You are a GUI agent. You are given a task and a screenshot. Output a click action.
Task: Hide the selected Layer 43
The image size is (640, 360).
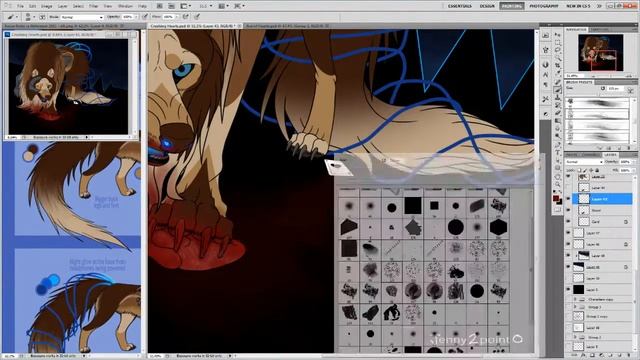tap(568, 198)
